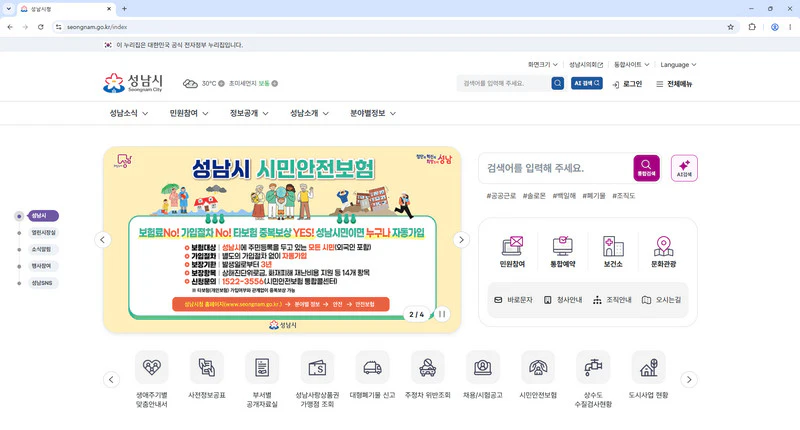Jump to 행사참여 section in side navigation

coord(42,266)
